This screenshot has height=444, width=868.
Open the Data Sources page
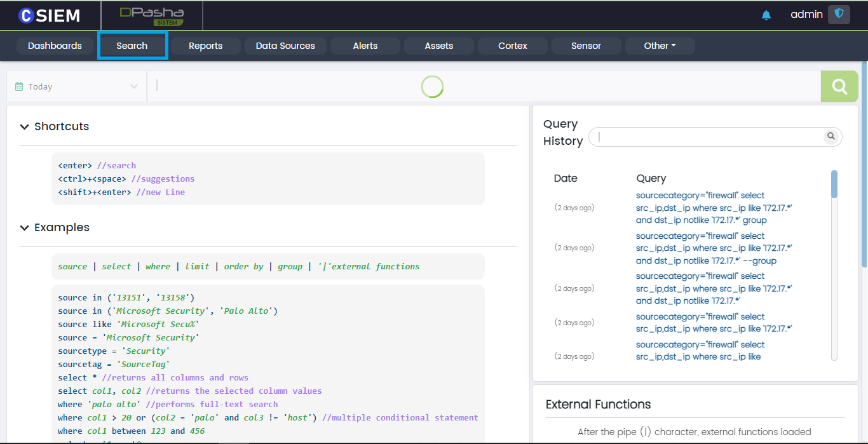pos(285,46)
